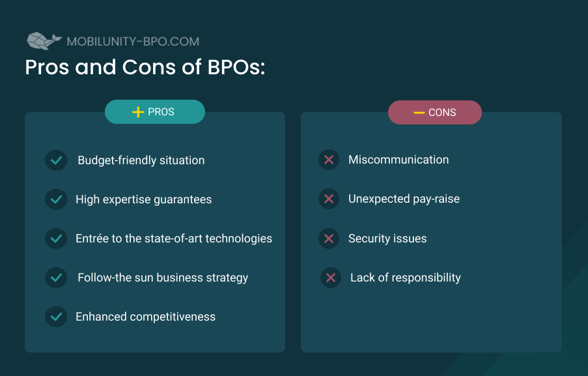Click checkmark beside Follow-the sun business strategy
588x376 pixels.
click(x=56, y=278)
